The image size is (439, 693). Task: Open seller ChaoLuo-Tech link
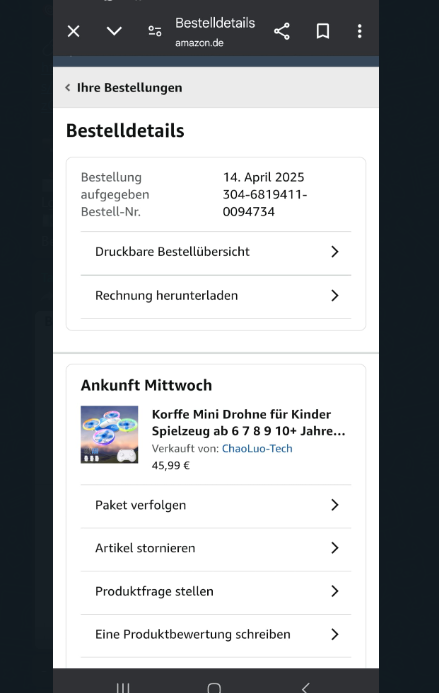pos(257,449)
